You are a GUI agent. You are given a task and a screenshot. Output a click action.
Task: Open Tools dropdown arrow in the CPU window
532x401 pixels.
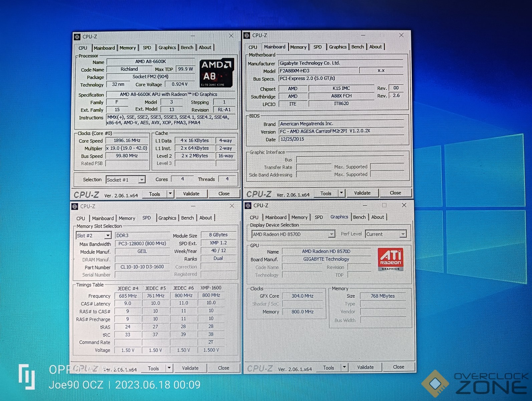(170, 194)
